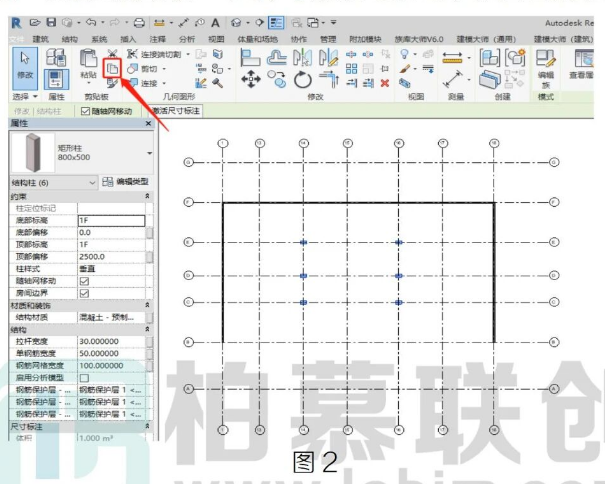This screenshot has width=605, height=484.
Task: Collapse the '约束' section
Action: coord(147,196)
